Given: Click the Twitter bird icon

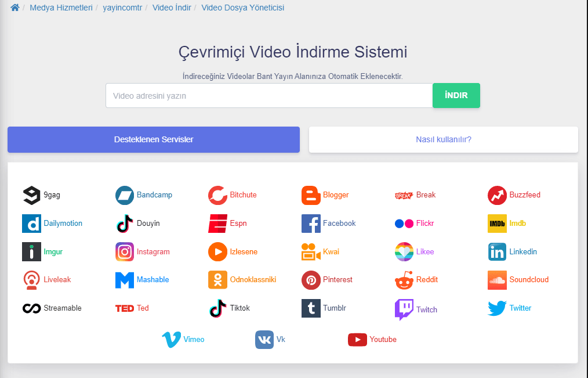Looking at the screenshot, I should (x=497, y=308).
